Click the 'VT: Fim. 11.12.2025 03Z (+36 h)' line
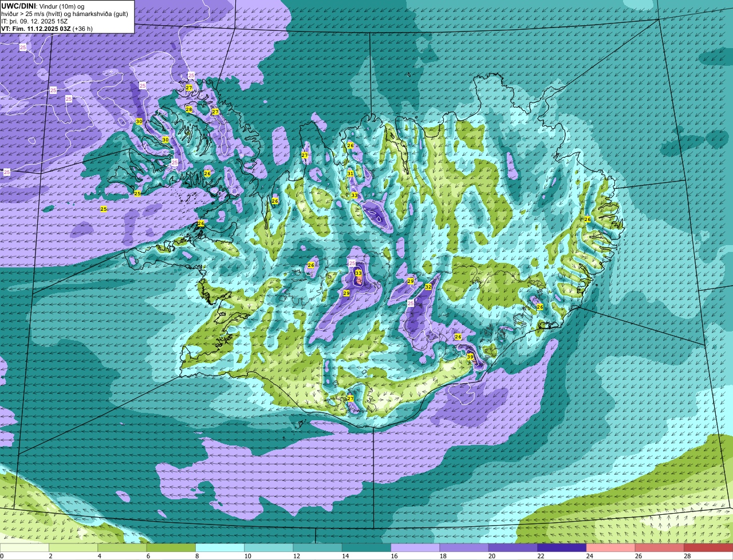Screen dimensions: 733x560 47,29
